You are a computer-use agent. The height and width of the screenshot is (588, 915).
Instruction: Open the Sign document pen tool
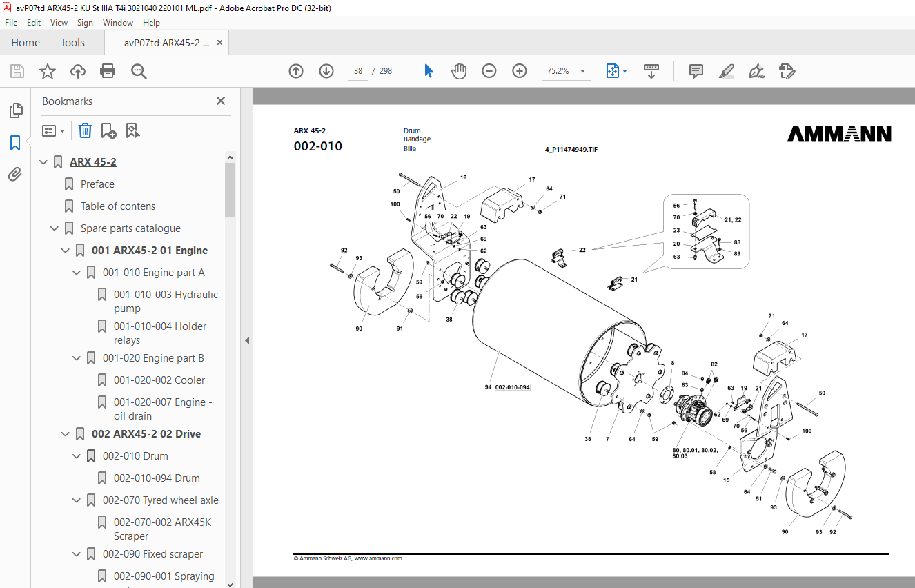point(756,71)
